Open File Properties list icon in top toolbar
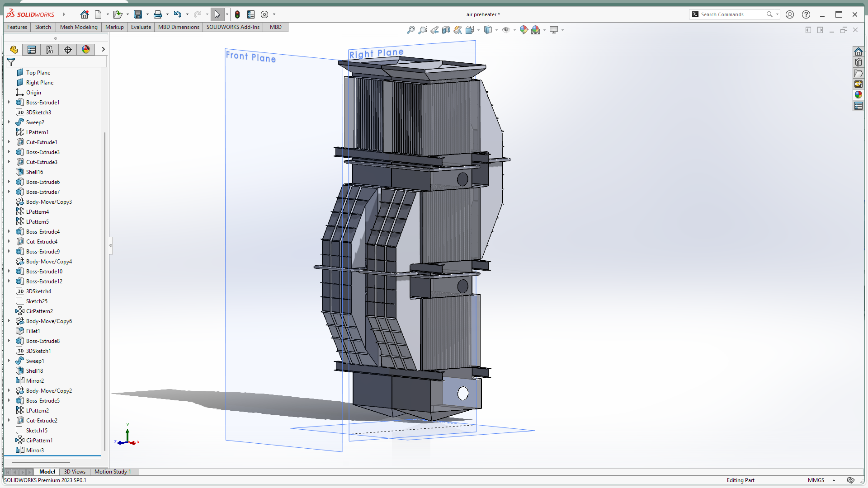The width and height of the screenshot is (868, 488). coord(251,14)
